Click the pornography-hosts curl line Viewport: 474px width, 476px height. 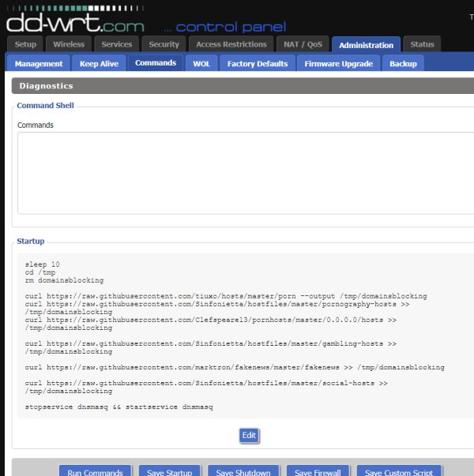click(217, 308)
